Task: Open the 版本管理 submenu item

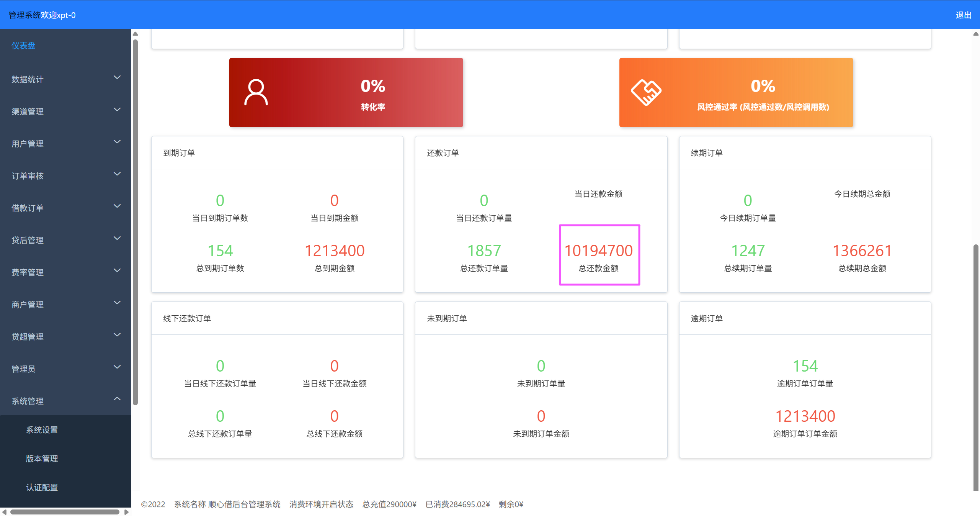Action: tap(42, 459)
